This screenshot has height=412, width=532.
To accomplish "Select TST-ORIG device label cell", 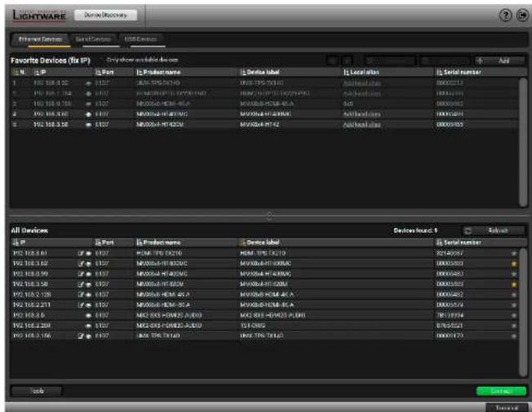I will (x=253, y=326).
